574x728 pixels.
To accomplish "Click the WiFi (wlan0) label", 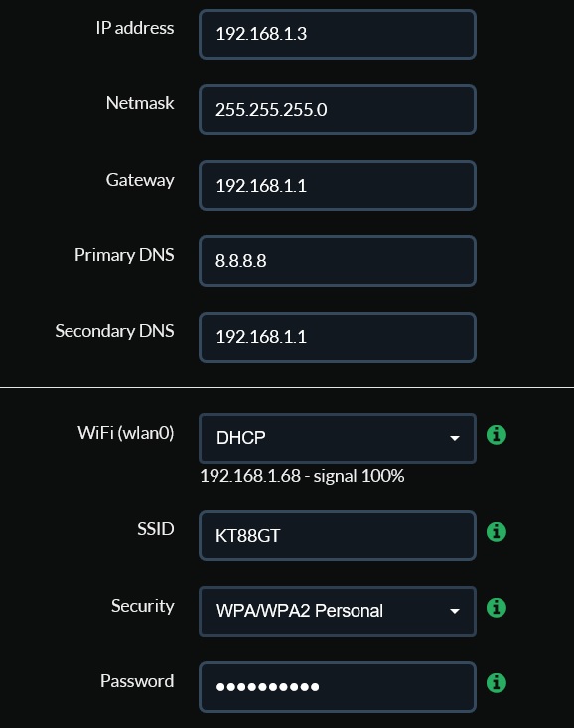I will click(126, 433).
